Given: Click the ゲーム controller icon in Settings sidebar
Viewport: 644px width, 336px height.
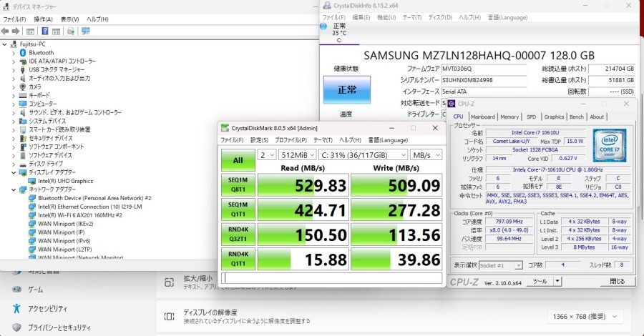Looking at the screenshot, I should [16, 290].
